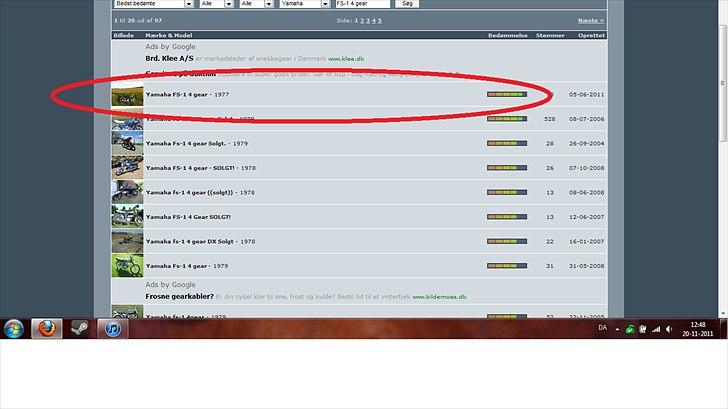
Task: Click the 'Søg' search button
Action: 407,4
